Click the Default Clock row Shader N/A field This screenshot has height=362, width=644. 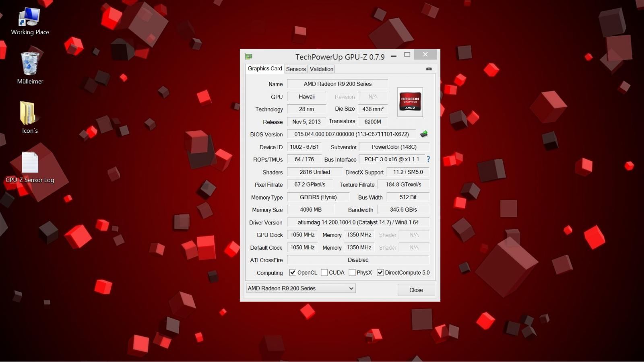pyautogui.click(x=414, y=248)
